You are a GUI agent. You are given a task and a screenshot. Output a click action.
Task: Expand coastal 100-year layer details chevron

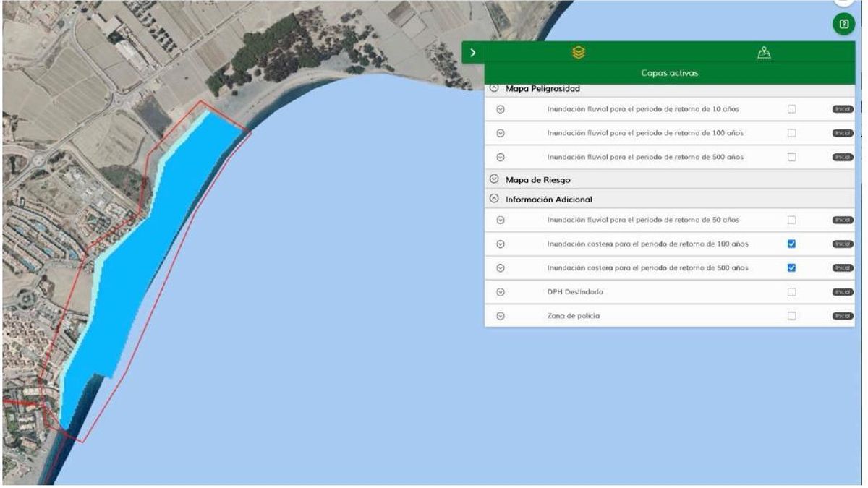coord(501,244)
